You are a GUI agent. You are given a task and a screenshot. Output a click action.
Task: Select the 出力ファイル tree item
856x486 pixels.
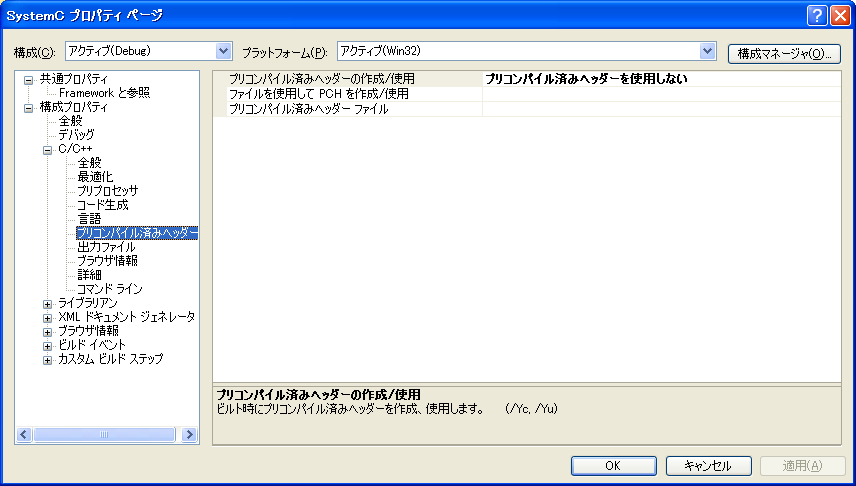106,247
